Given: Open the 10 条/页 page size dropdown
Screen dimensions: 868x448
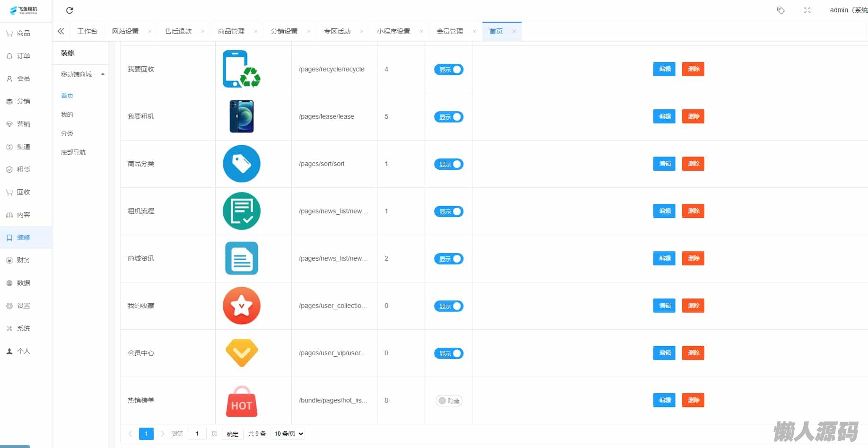Looking at the screenshot, I should pyautogui.click(x=288, y=434).
